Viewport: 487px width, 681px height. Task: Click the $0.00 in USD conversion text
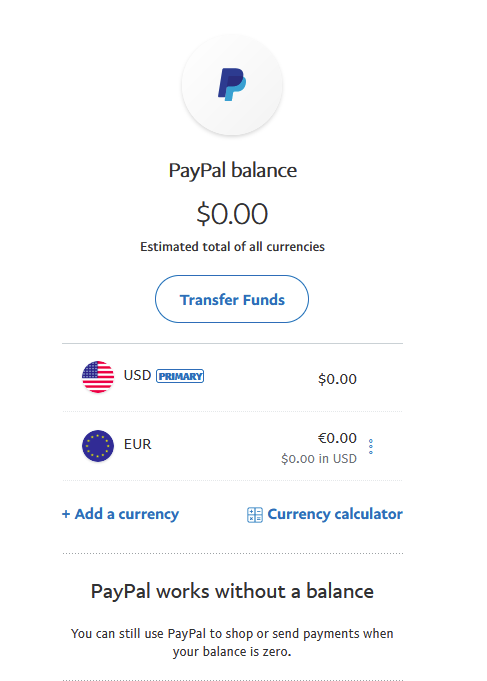click(319, 459)
